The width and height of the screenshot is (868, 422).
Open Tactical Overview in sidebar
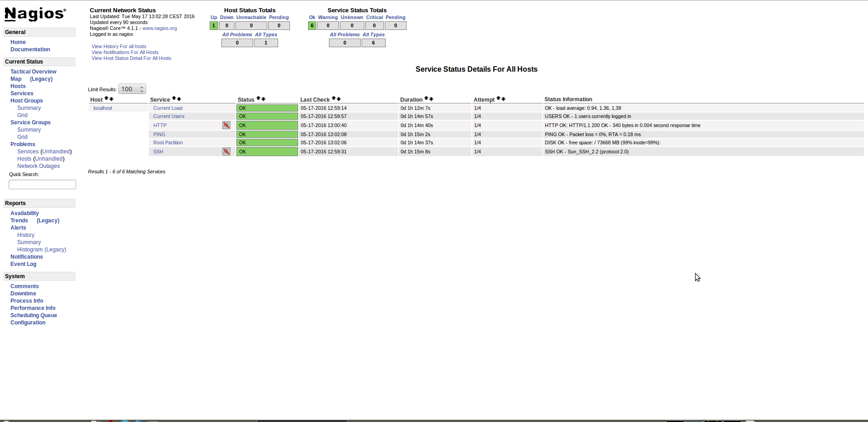(33, 72)
